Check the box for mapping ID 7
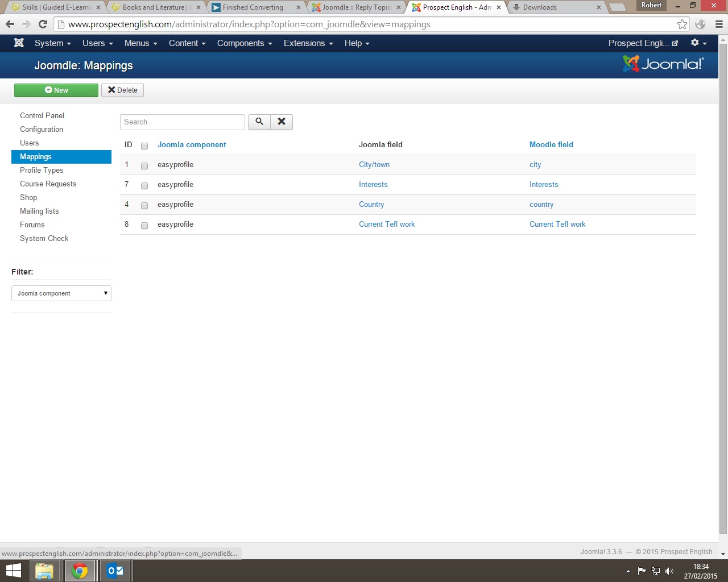Screen dimensions: 728x582 [x=144, y=186]
